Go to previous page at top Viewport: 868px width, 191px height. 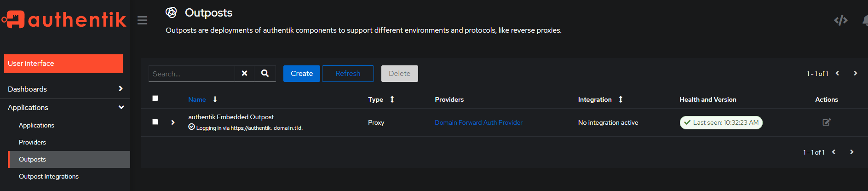pos(837,73)
